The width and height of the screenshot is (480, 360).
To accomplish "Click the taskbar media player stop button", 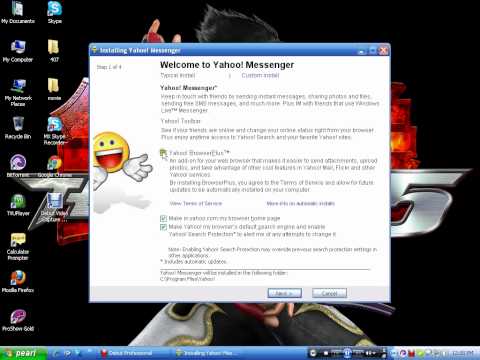I will [x=326, y=353].
